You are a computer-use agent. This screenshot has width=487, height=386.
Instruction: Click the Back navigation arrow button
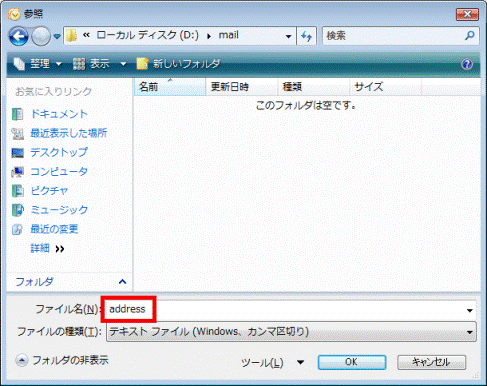pyautogui.click(x=18, y=36)
